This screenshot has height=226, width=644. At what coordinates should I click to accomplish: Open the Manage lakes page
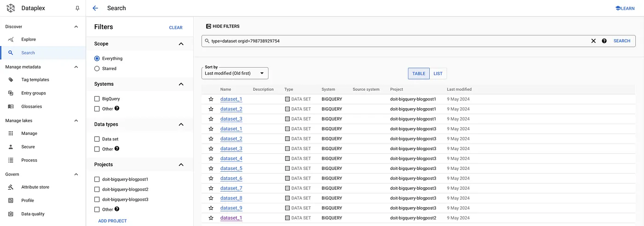[29, 133]
